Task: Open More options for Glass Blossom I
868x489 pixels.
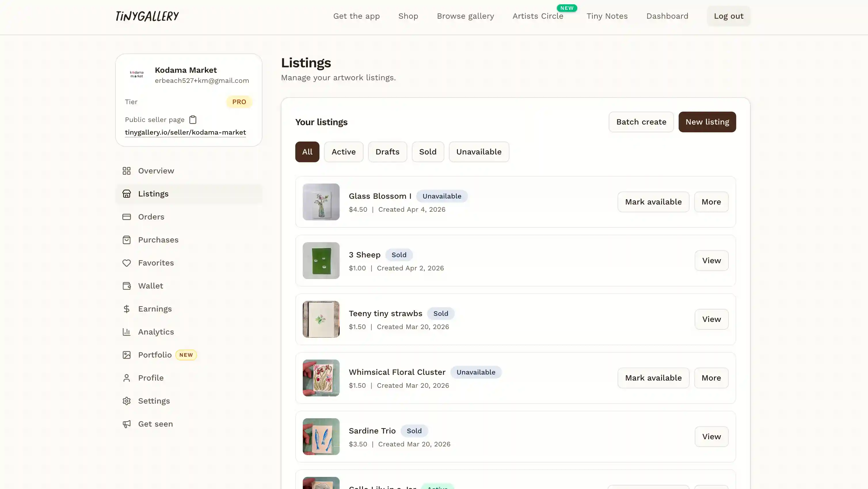Action: tap(711, 202)
